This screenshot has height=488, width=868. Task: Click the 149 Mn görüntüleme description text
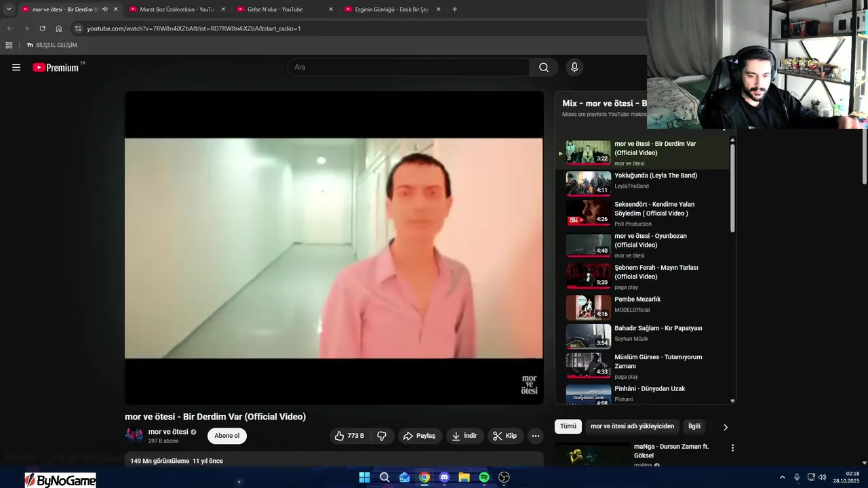click(176, 461)
